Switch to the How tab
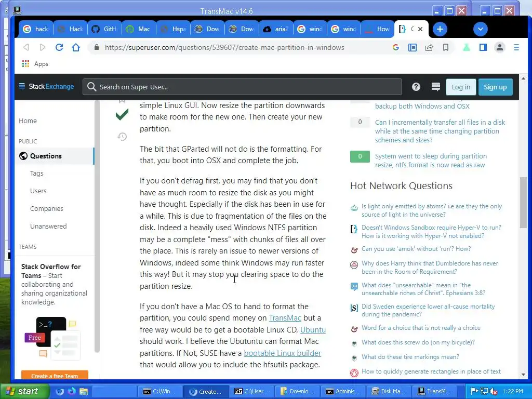The height and width of the screenshot is (399, 532). pos(378,29)
